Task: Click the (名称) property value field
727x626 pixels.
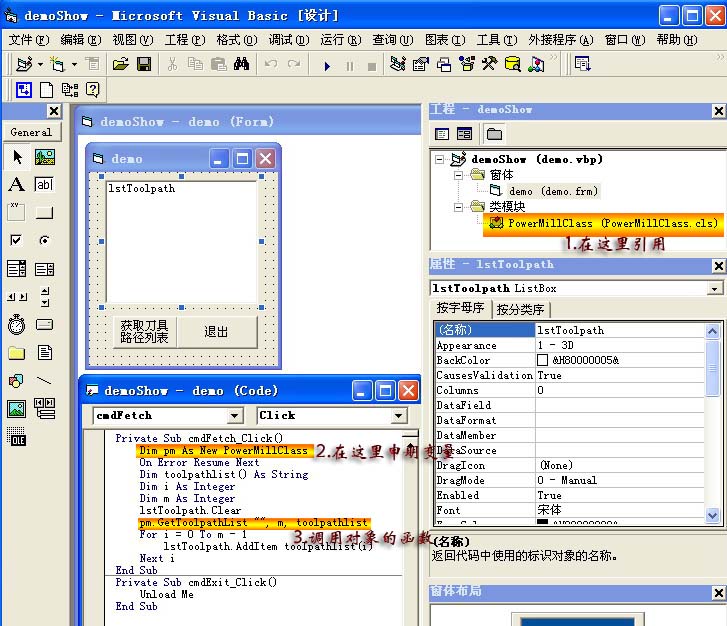Action: 619,330
